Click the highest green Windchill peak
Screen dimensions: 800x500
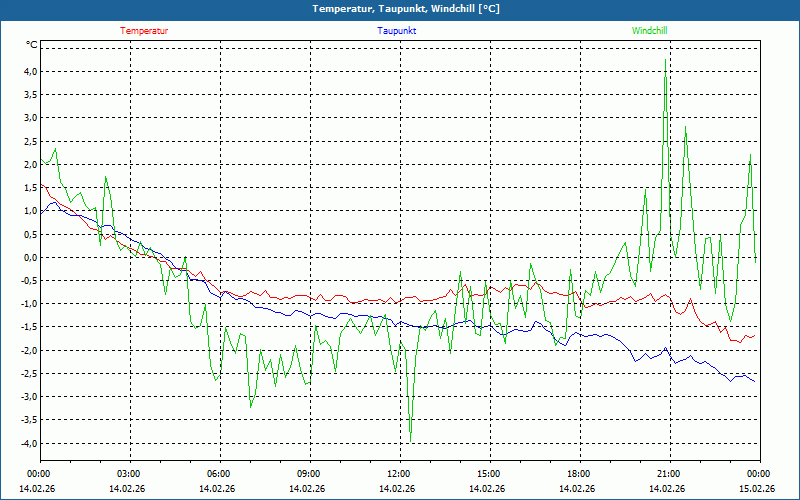[666, 60]
